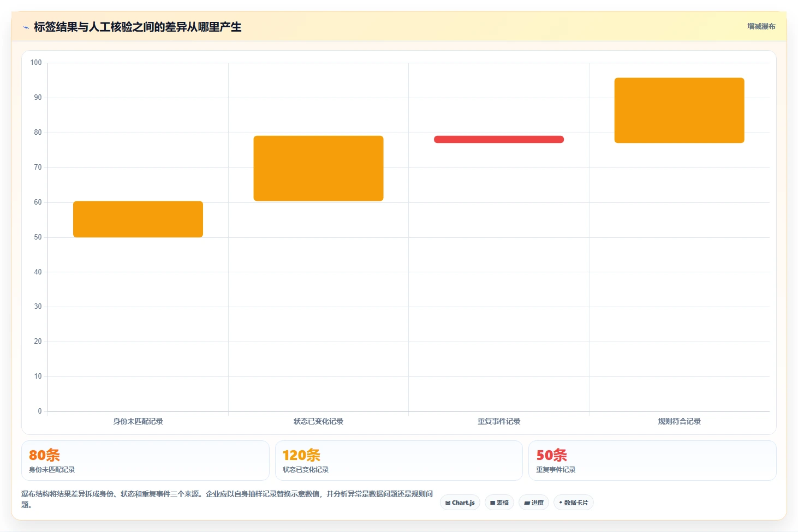The width and height of the screenshot is (798, 532).
Task: Click the description text starting with 瀑布结构
Action: click(x=227, y=499)
